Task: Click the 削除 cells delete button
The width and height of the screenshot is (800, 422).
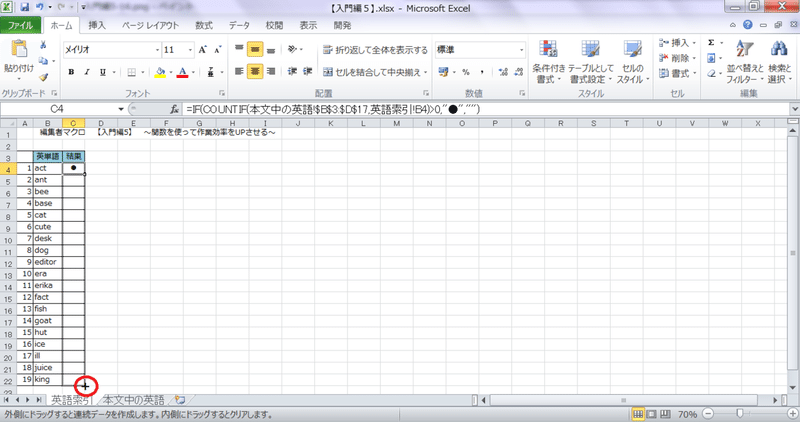Action: click(x=677, y=58)
